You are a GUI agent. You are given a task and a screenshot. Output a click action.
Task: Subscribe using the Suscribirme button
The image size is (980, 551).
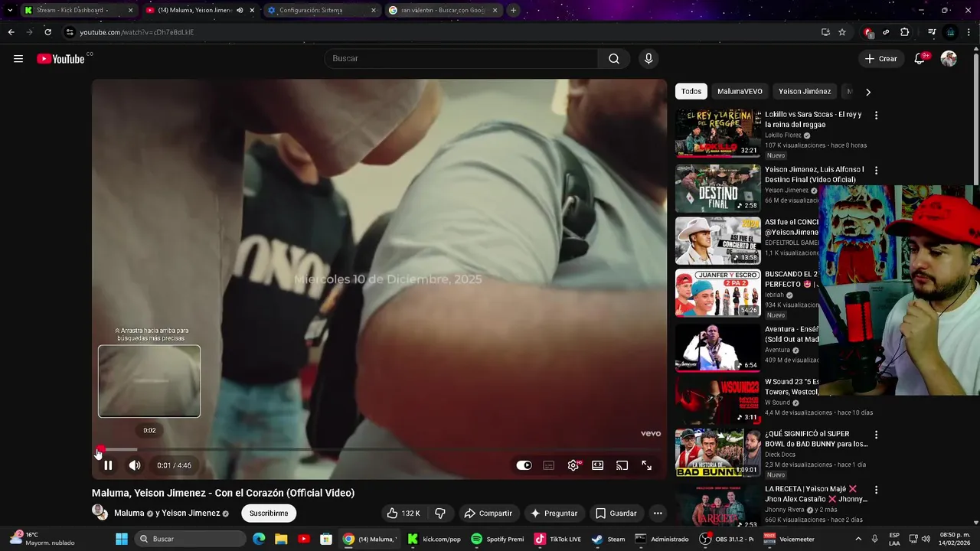pyautogui.click(x=269, y=514)
